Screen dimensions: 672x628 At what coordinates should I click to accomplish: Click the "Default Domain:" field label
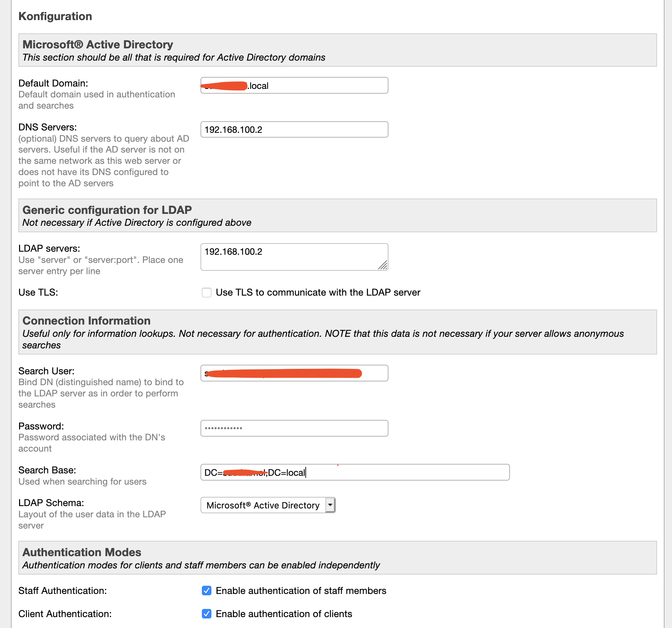pos(53,83)
